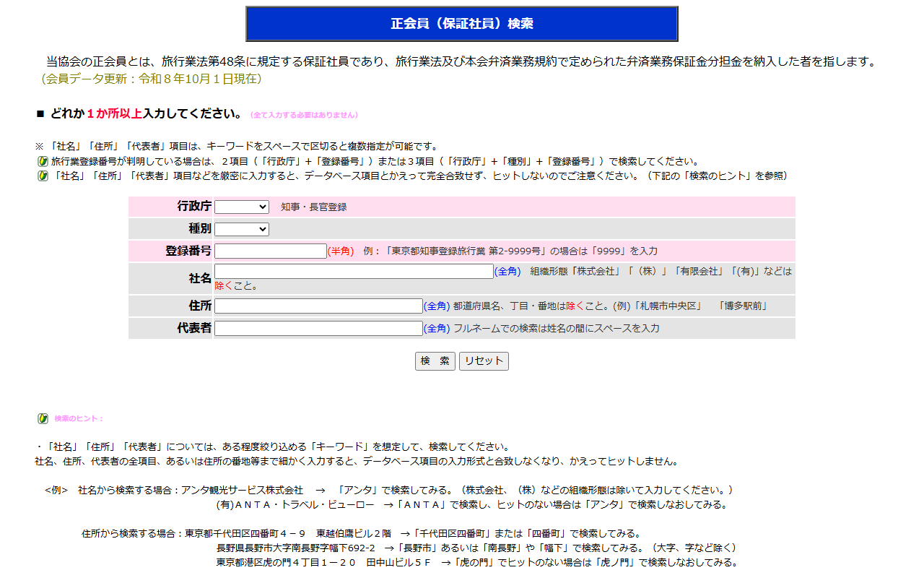Screen dimensions: 924x578
Task: Open the 行政庁 dropdown
Action: pyautogui.click(x=242, y=207)
